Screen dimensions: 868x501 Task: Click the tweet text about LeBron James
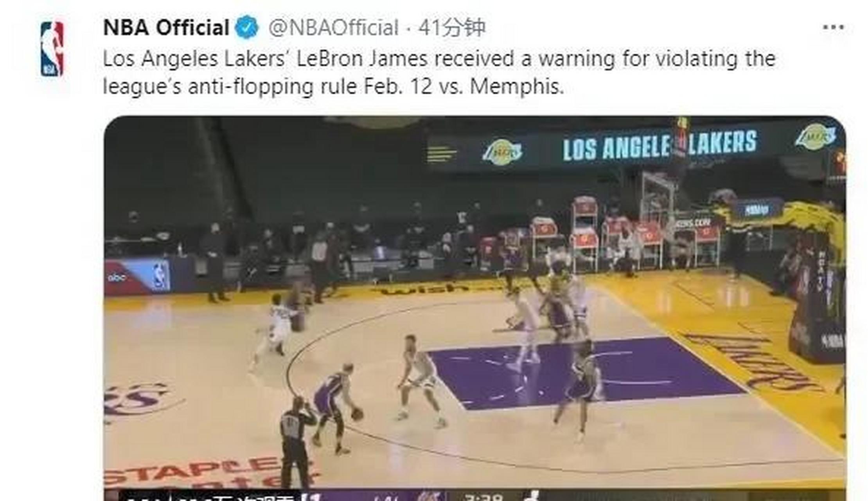tap(439, 72)
